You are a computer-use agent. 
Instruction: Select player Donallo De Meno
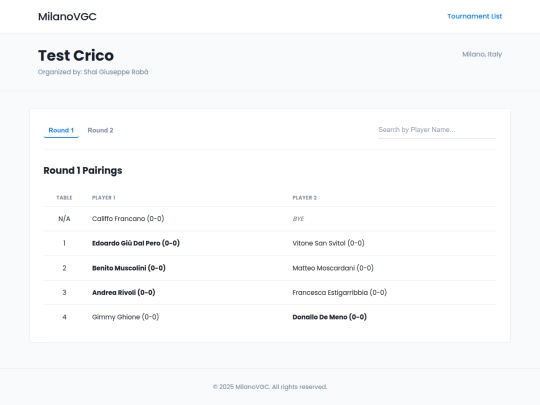pyautogui.click(x=330, y=317)
